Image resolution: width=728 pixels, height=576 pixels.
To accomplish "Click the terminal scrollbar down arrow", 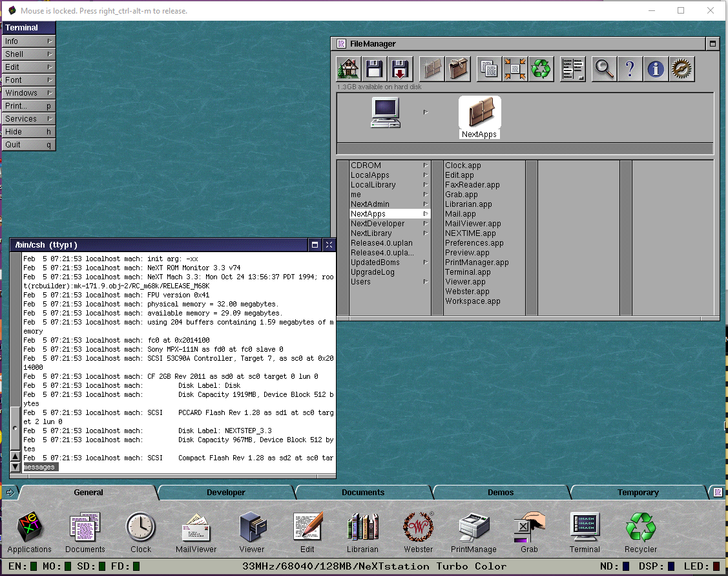I will [16, 466].
